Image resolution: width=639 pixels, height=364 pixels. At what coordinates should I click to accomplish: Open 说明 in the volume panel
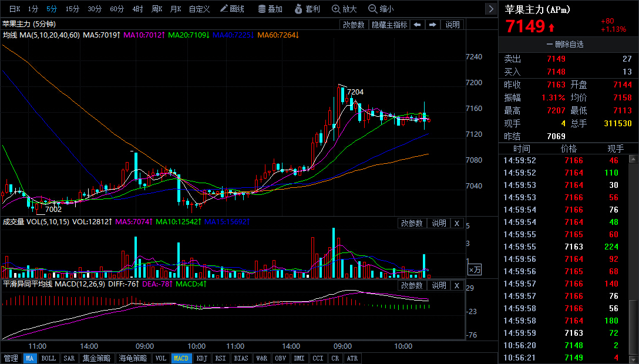[439, 223]
